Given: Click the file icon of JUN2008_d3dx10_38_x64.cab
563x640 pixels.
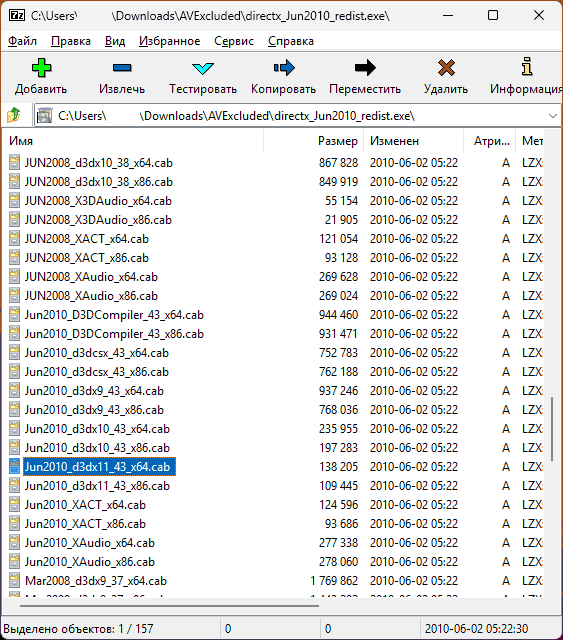Looking at the screenshot, I should coord(14,162).
